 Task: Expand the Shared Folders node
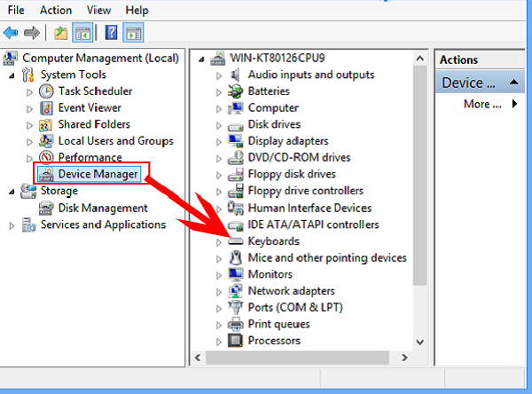tap(29, 125)
